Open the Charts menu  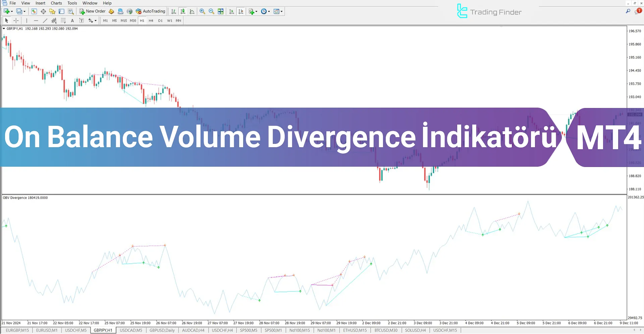click(56, 3)
